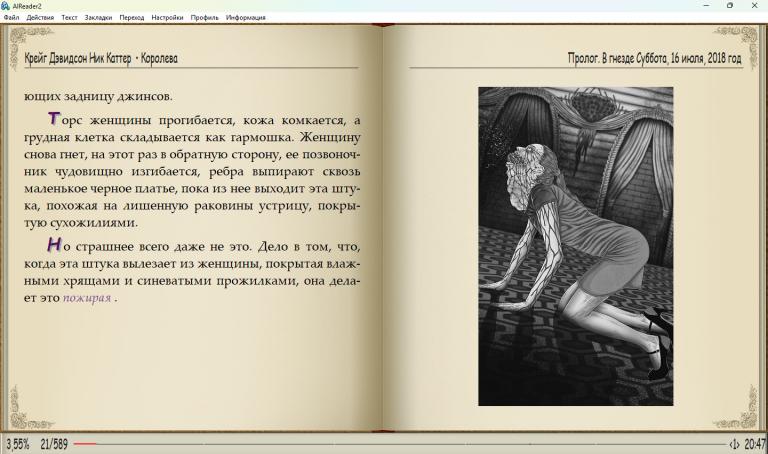Click the 21/589 page counter
The width and height of the screenshot is (768, 454).
pyautogui.click(x=54, y=444)
